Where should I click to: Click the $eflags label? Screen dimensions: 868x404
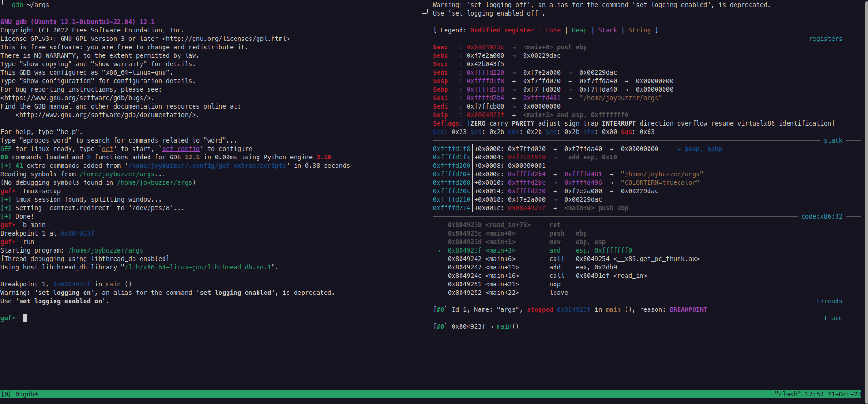pos(446,123)
